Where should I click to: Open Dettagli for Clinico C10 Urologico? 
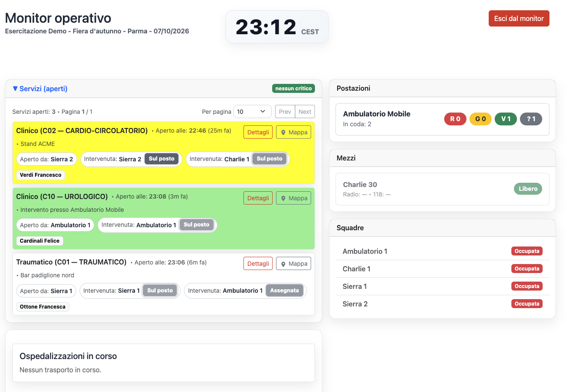258,198
